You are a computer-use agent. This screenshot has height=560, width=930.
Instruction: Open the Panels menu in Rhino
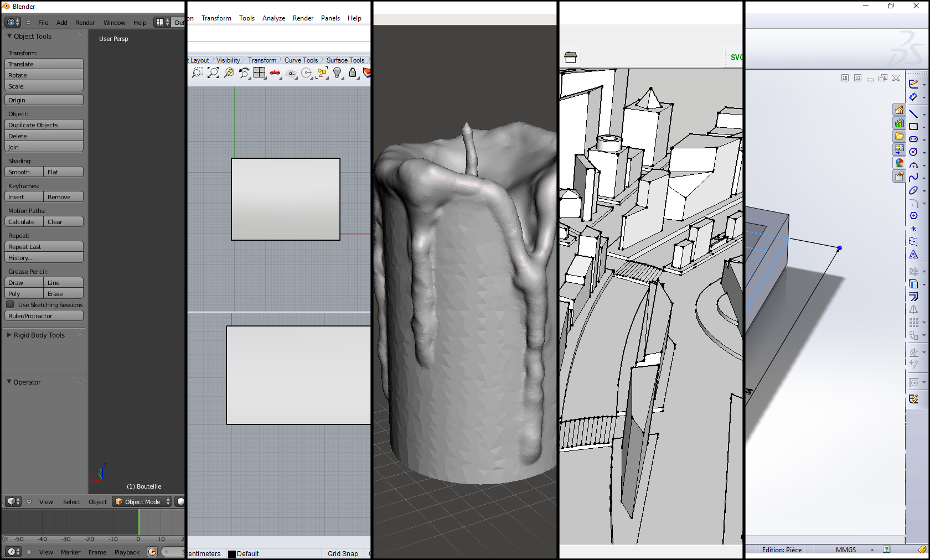pyautogui.click(x=330, y=18)
